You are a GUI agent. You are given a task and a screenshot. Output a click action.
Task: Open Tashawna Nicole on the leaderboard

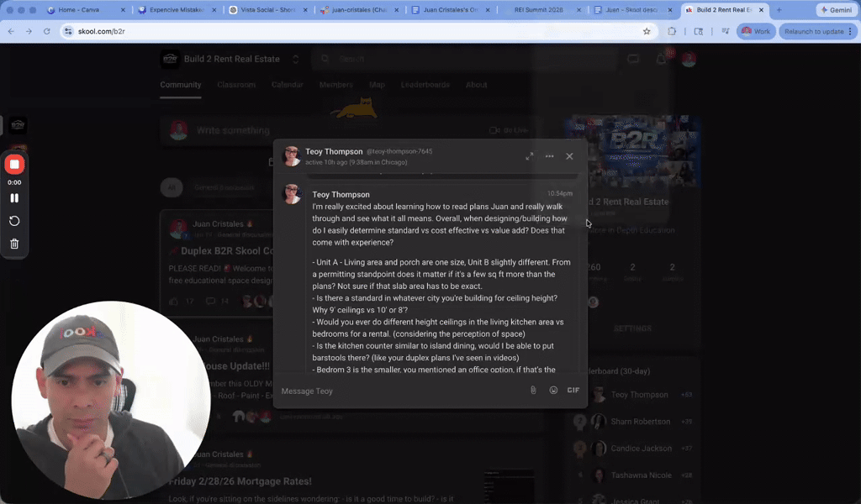pos(641,475)
